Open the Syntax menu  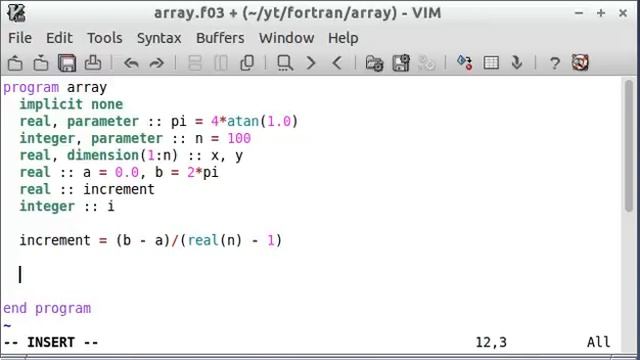point(159,38)
